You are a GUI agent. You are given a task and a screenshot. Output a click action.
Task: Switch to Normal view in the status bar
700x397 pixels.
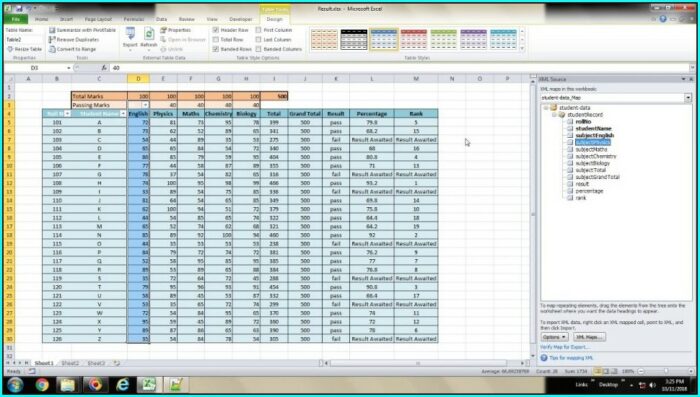tap(598, 371)
